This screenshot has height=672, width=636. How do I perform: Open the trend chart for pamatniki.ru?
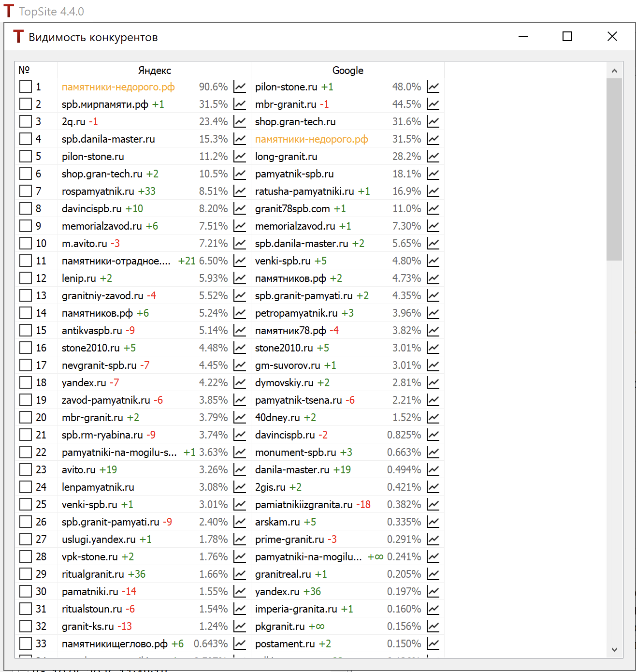240,592
